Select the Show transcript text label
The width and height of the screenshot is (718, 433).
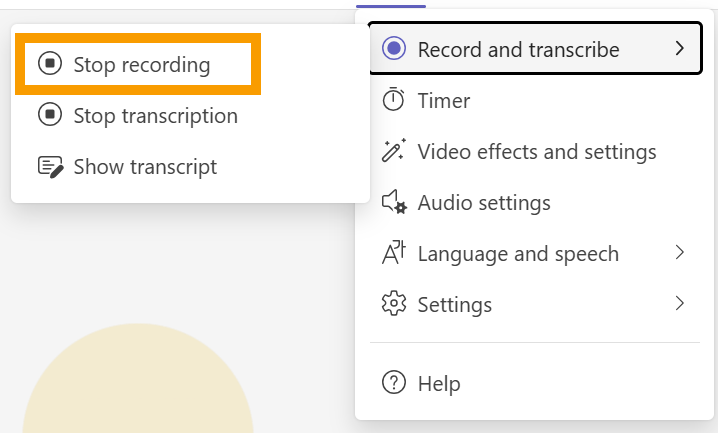click(145, 167)
